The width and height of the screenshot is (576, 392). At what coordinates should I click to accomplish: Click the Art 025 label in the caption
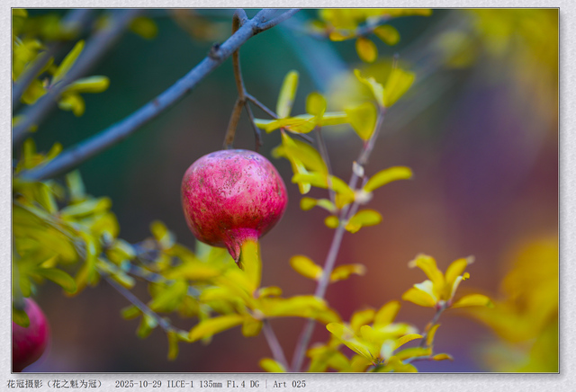(289, 384)
